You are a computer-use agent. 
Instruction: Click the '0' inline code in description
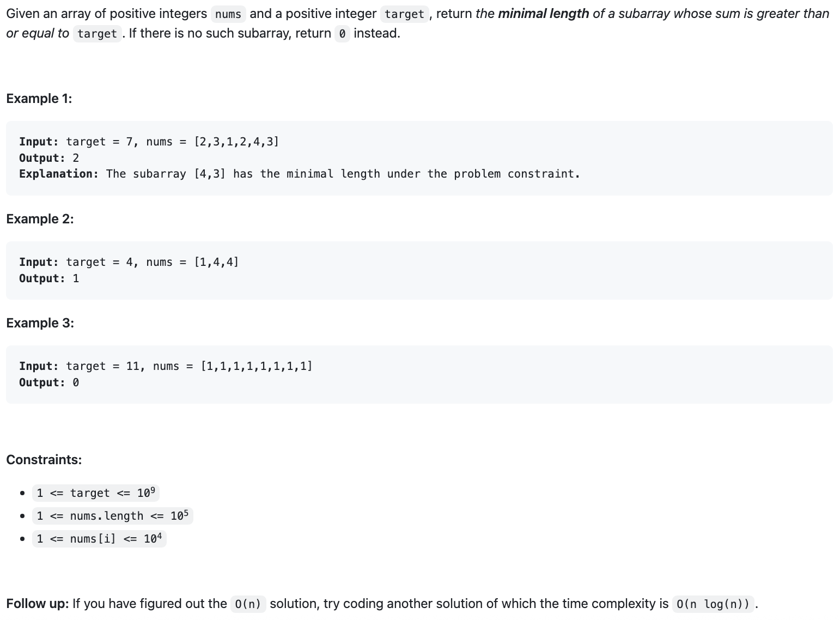click(342, 34)
